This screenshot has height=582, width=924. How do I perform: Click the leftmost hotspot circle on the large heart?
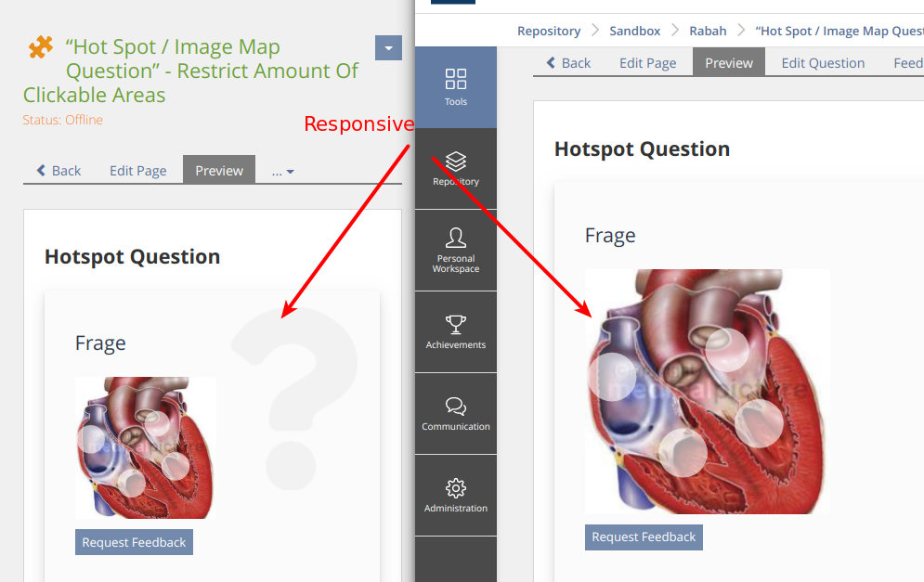tap(612, 377)
